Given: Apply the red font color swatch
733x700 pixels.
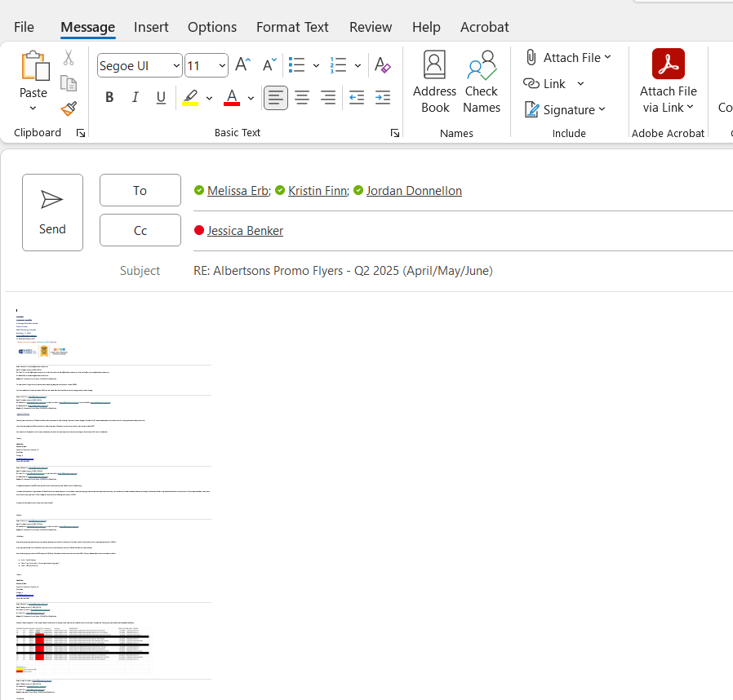Looking at the screenshot, I should pyautogui.click(x=232, y=98).
